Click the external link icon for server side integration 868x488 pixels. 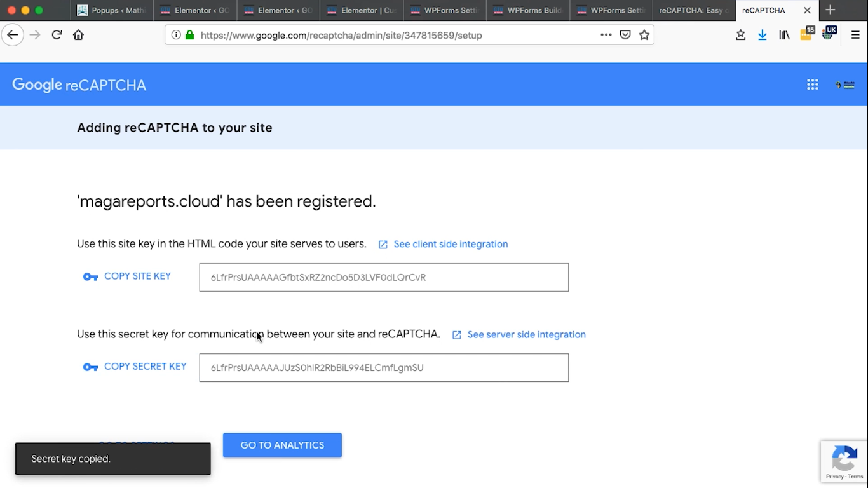457,335
